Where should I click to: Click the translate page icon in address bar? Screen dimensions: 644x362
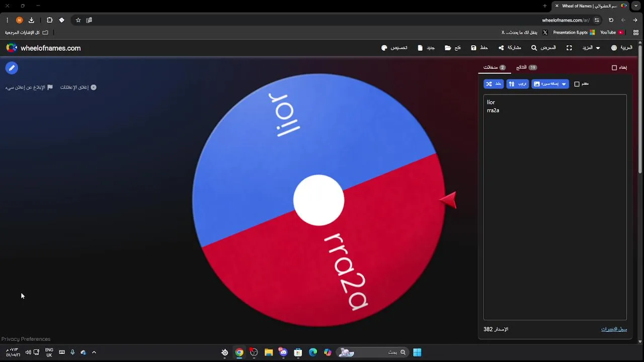pyautogui.click(x=89, y=20)
